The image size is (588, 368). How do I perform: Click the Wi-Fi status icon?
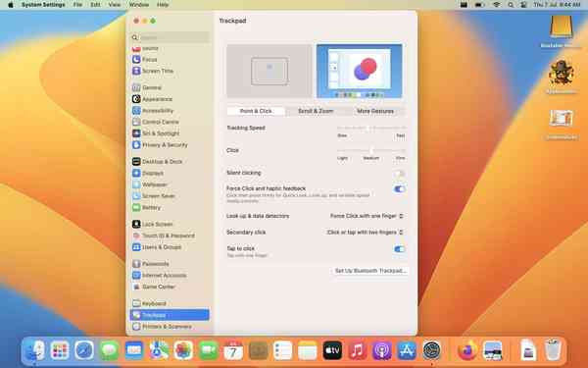497,5
